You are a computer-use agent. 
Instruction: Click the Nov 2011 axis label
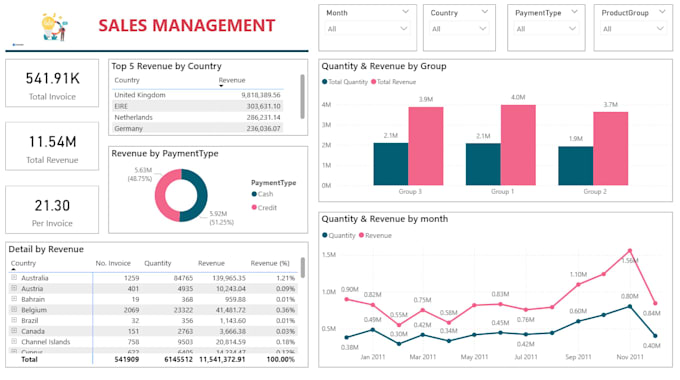(x=630, y=357)
